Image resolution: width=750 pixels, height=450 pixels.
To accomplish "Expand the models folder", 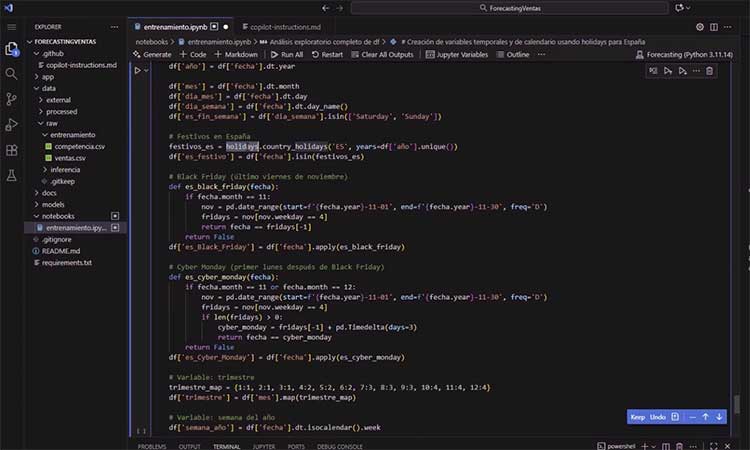I will 36,204.
